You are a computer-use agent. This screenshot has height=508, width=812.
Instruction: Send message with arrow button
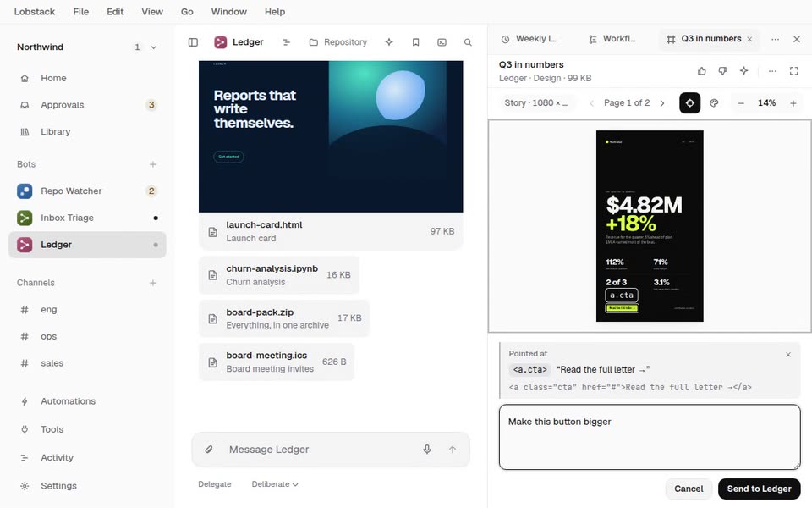tap(453, 450)
